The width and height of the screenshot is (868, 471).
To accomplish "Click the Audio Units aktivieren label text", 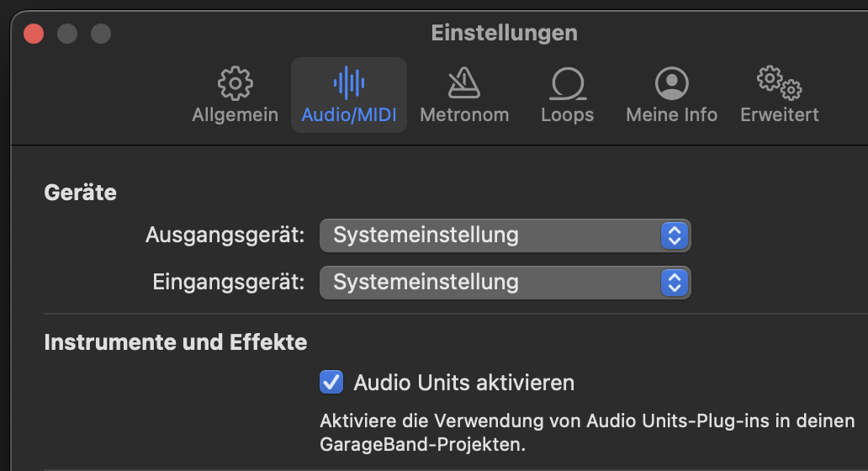I will (463, 383).
